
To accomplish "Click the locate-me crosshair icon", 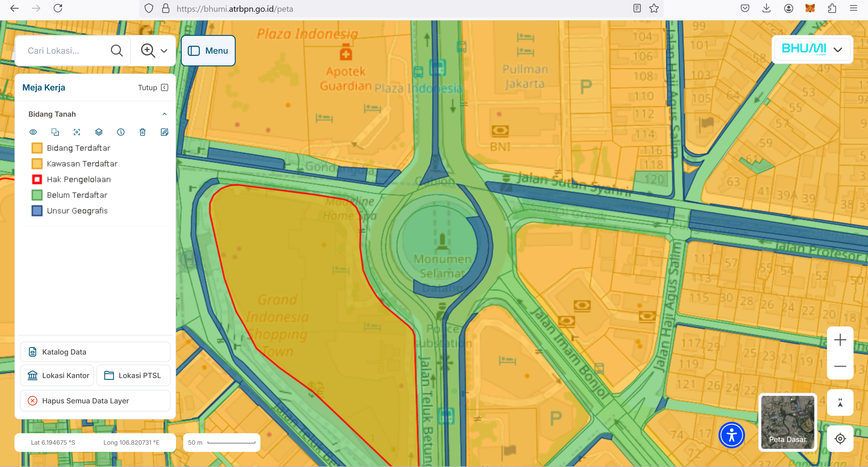I will [840, 439].
